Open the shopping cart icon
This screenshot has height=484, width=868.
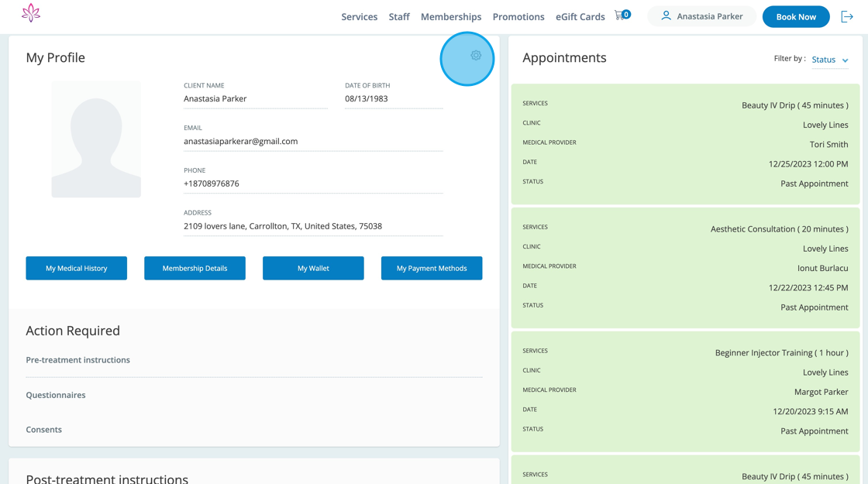pyautogui.click(x=620, y=15)
